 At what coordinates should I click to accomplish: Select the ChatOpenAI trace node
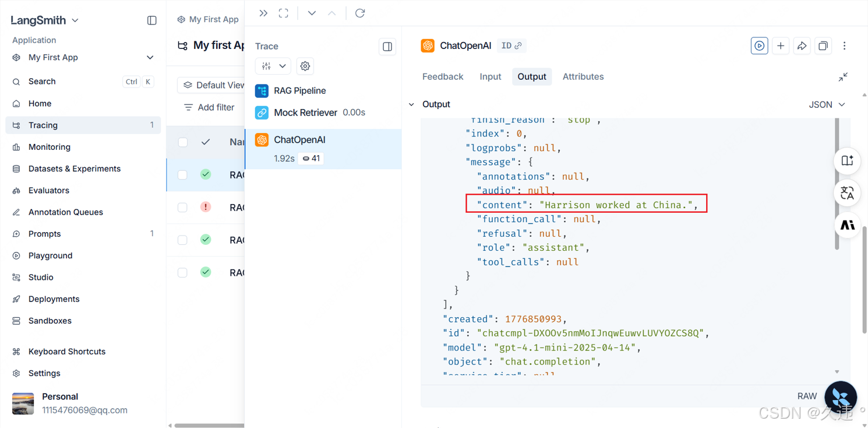[323, 149]
